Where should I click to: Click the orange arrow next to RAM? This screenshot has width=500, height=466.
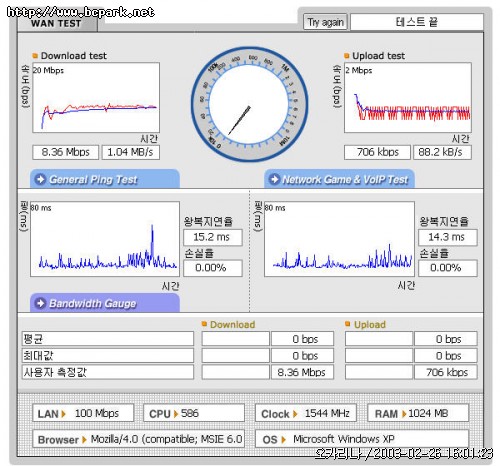(404, 414)
